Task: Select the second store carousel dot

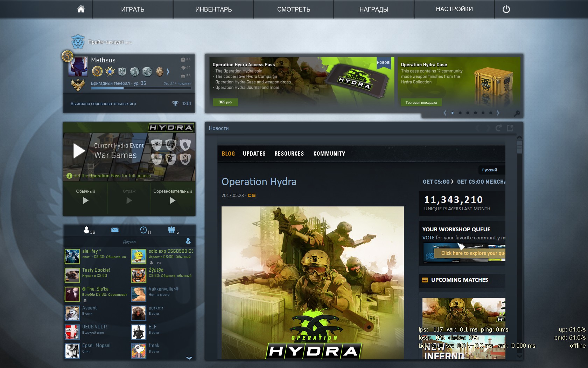Action: point(460,113)
